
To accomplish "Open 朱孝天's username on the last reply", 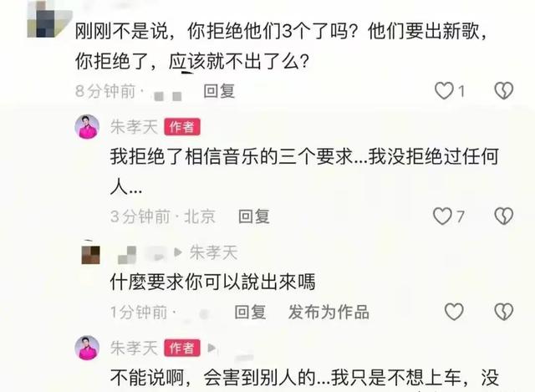I will coord(134,348).
